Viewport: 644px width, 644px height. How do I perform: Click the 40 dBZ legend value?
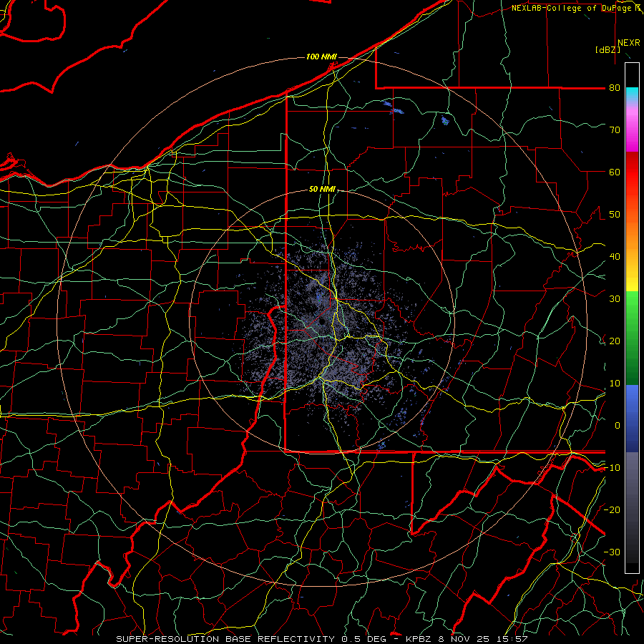pyautogui.click(x=615, y=257)
